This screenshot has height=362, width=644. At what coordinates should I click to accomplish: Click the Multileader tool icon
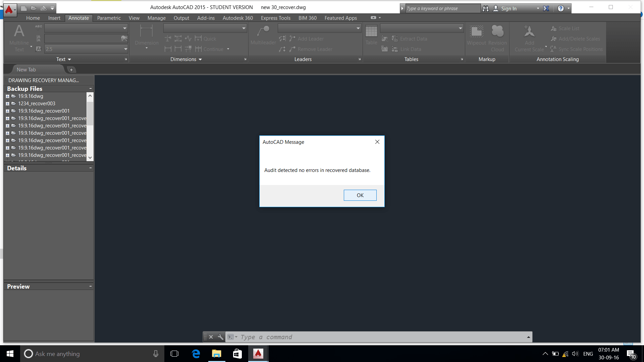(x=263, y=31)
